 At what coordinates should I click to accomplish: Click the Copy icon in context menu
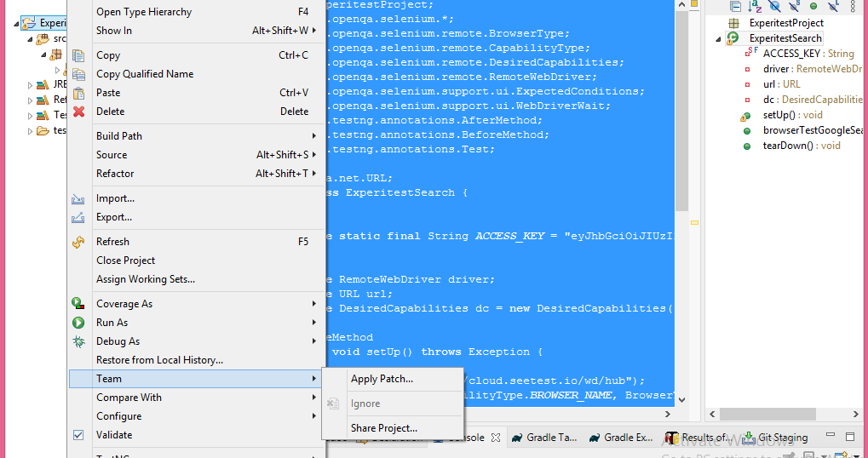[x=78, y=56]
